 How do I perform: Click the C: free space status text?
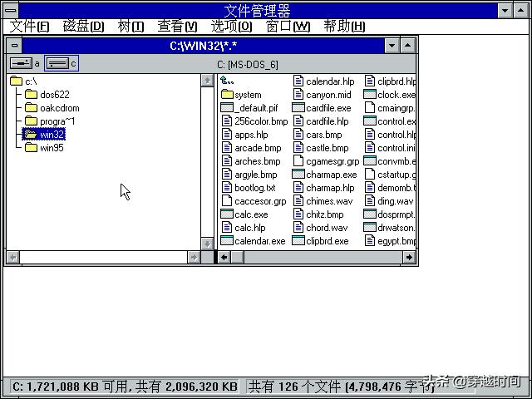[125, 387]
